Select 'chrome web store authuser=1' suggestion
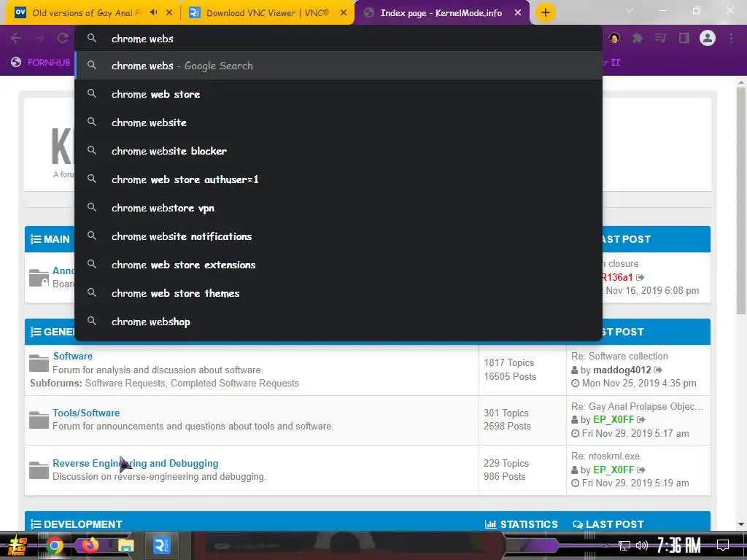 338,179
